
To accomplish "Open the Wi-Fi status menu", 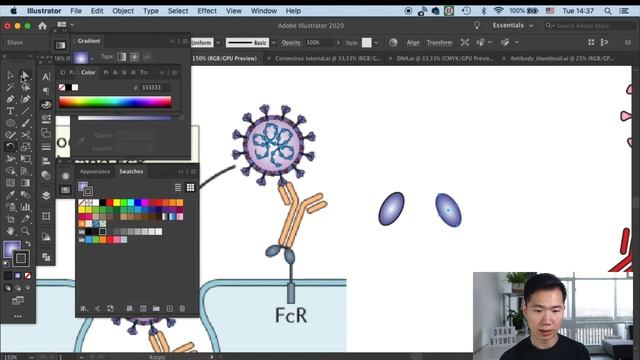I will pos(498,11).
